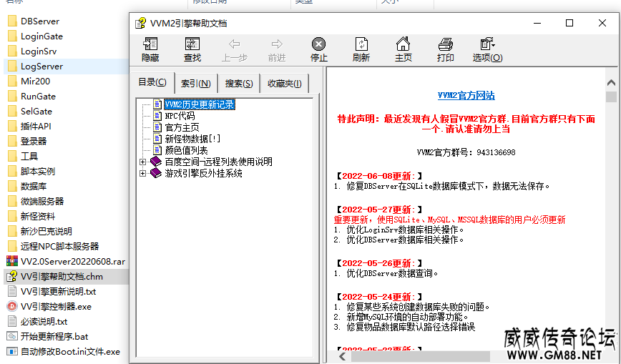The width and height of the screenshot is (621, 364).
Task: Click the help window title bar icon
Action: (140, 24)
